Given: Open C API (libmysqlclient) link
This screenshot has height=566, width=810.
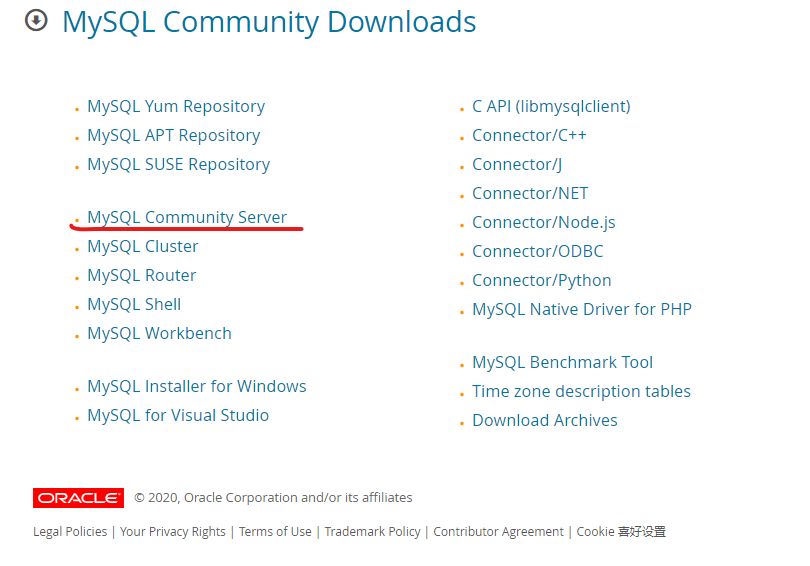Looking at the screenshot, I should 551,106.
